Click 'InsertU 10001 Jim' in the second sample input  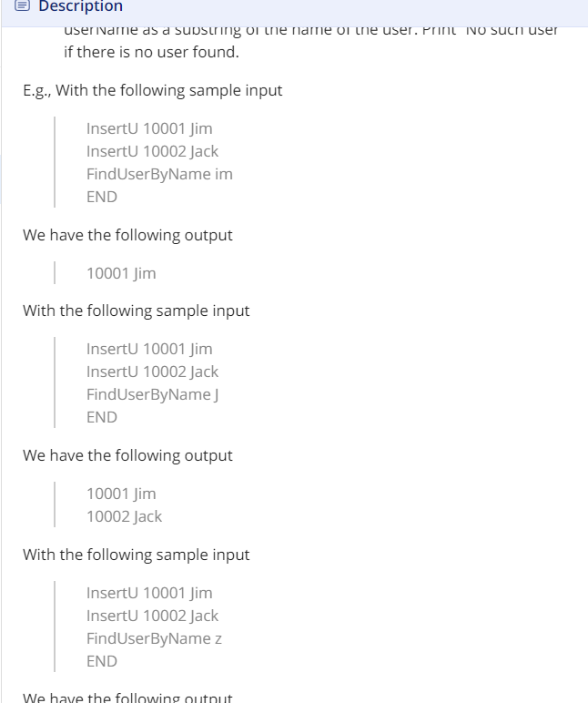[x=149, y=349]
